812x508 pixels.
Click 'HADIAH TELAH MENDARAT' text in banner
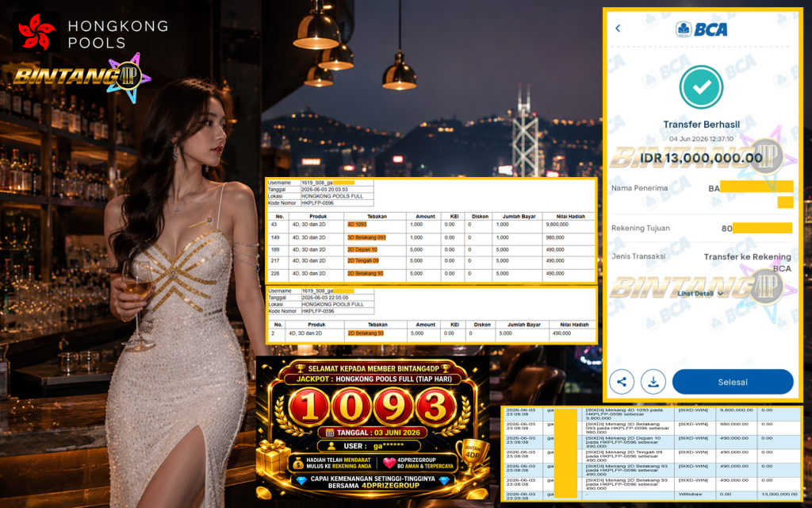[x=339, y=460]
